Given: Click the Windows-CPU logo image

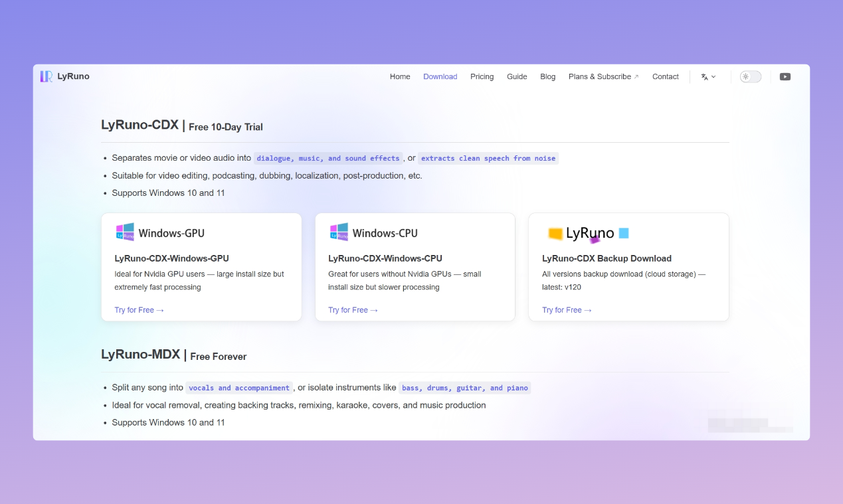Looking at the screenshot, I should pos(373,232).
